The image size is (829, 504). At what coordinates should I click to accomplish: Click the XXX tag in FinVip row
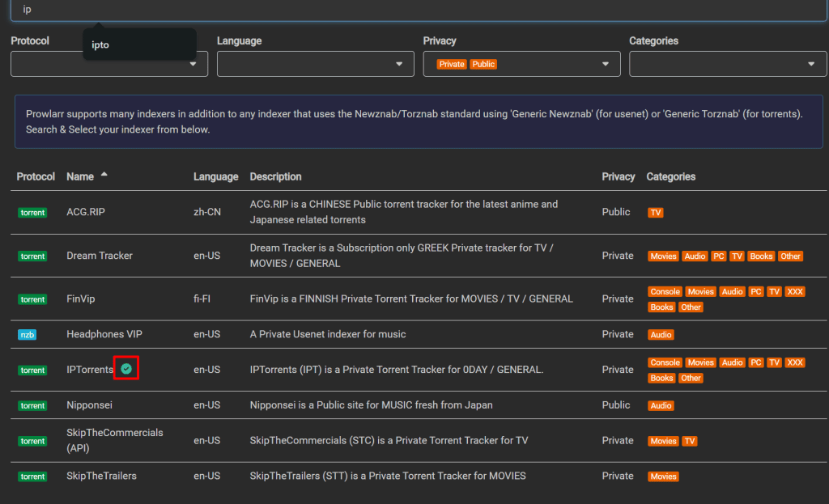(x=795, y=291)
